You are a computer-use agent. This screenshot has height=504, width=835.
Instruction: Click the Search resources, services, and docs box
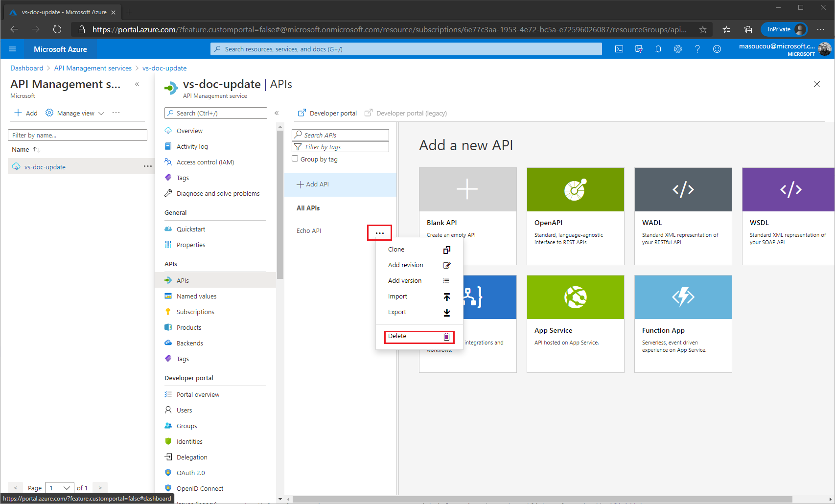click(x=406, y=49)
